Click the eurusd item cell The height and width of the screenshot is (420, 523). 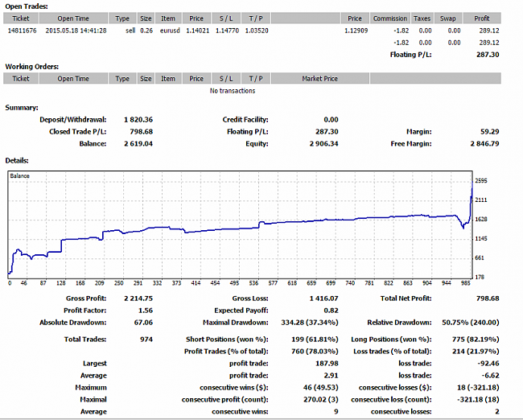click(x=170, y=31)
